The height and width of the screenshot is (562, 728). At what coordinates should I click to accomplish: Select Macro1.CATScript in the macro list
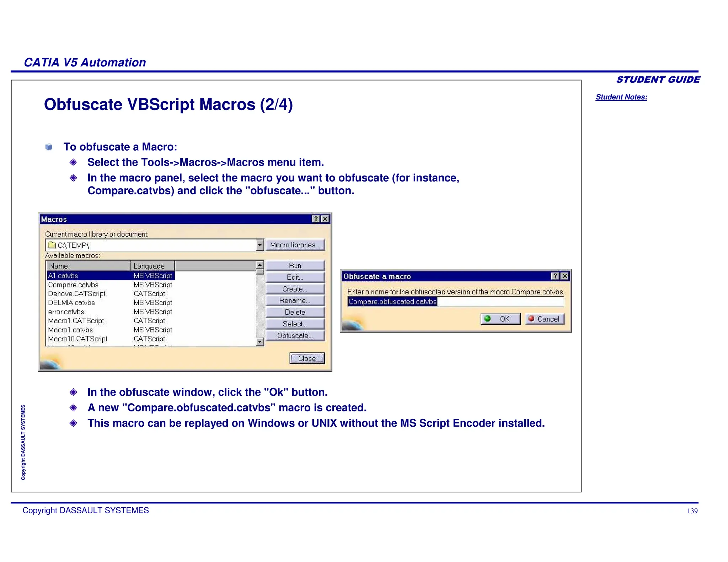pyautogui.click(x=76, y=321)
